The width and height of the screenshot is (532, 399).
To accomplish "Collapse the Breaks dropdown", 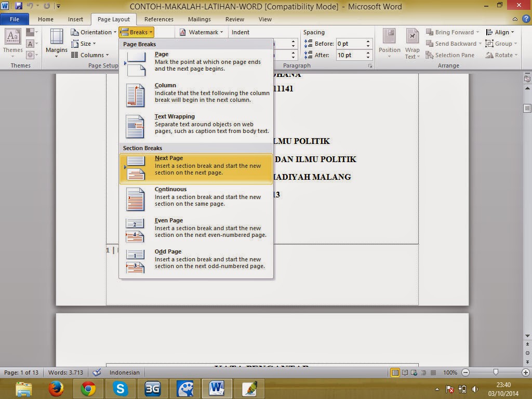I will 136,32.
